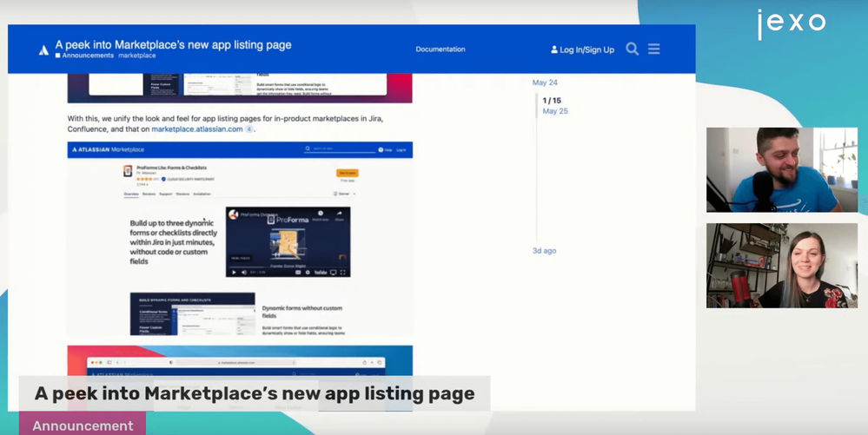Click the 4 link-click count badge
This screenshot has height=435, width=868.
pyautogui.click(x=249, y=129)
